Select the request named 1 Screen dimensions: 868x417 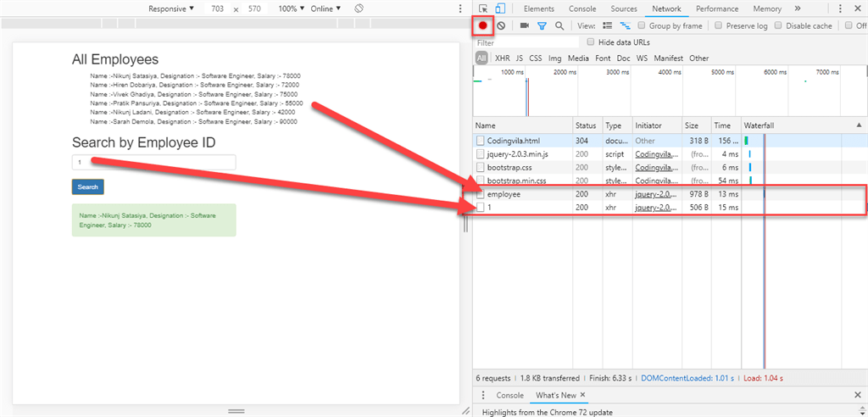pyautogui.click(x=670, y=208)
